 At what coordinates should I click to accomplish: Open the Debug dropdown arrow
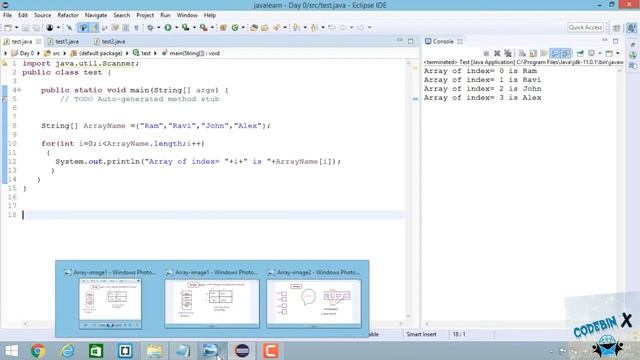click(x=158, y=27)
